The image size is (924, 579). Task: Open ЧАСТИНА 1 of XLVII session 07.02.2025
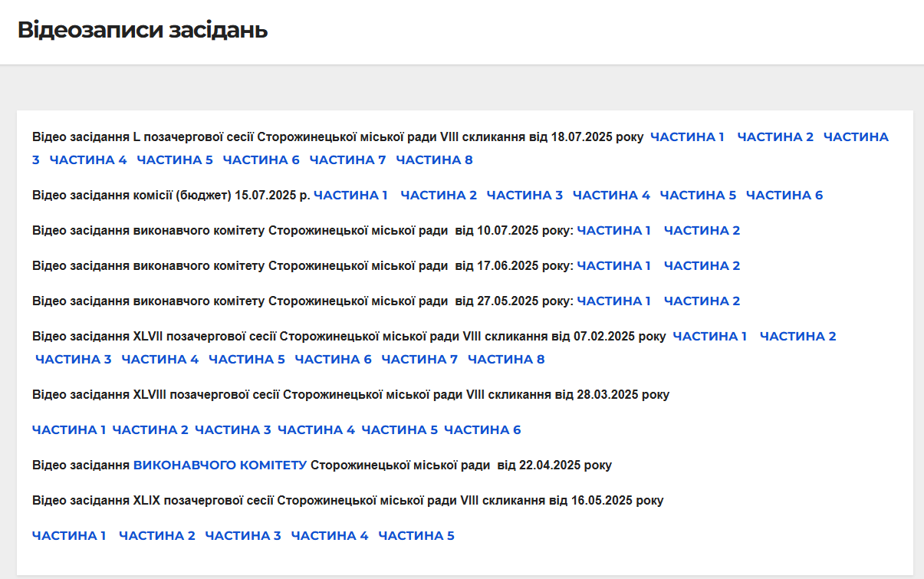click(x=709, y=337)
